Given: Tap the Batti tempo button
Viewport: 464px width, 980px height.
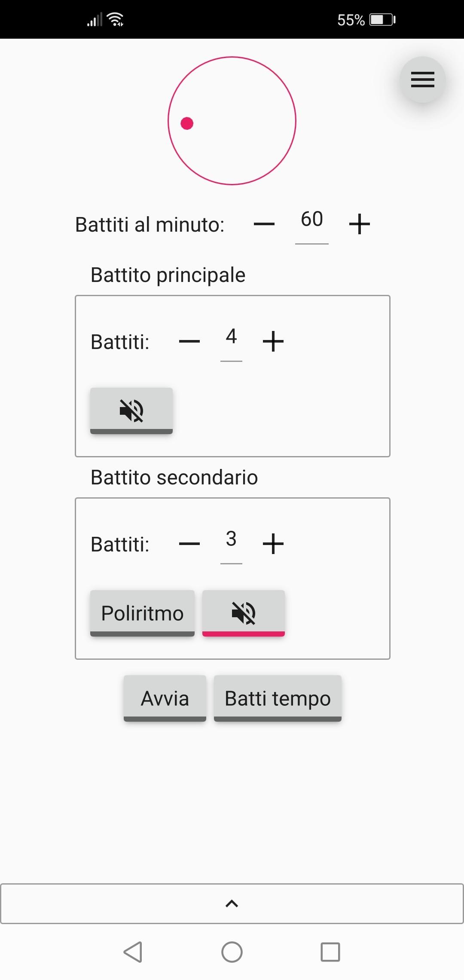Looking at the screenshot, I should 278,698.
